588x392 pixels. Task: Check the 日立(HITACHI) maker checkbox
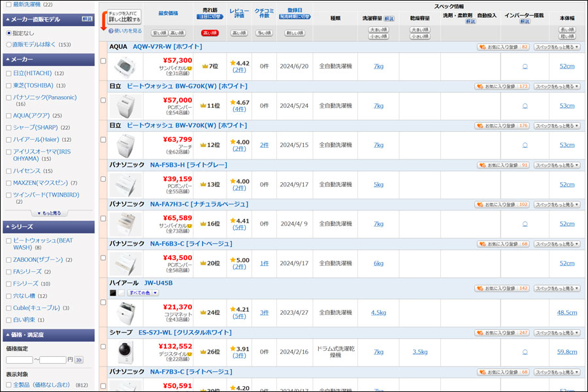coord(8,74)
